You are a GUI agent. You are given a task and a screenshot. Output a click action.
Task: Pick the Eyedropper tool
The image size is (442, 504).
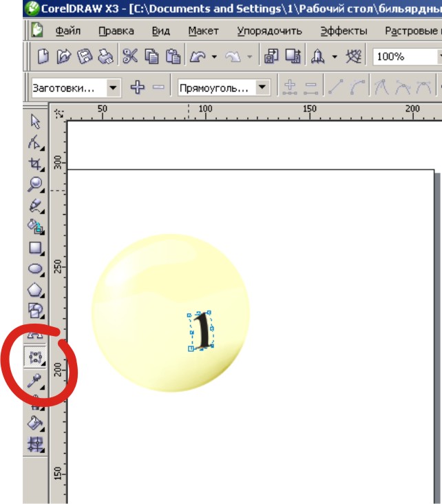[34, 381]
